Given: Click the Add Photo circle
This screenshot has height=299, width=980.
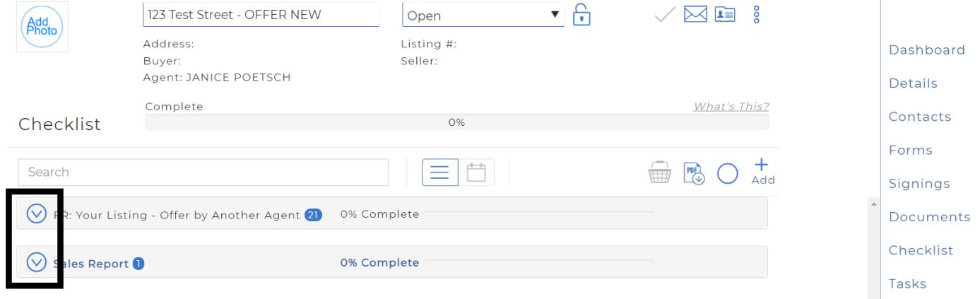Looking at the screenshot, I should [42, 26].
